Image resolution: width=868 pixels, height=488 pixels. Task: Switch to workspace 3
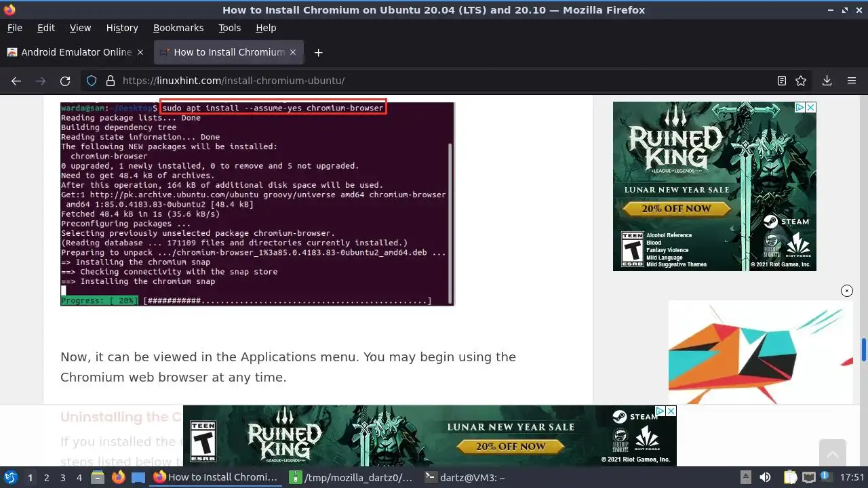(x=63, y=477)
